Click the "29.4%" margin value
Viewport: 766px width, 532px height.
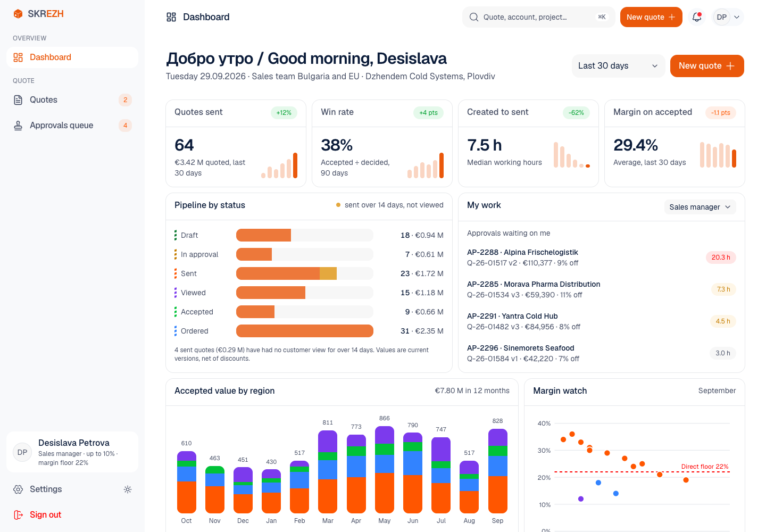[x=636, y=145]
